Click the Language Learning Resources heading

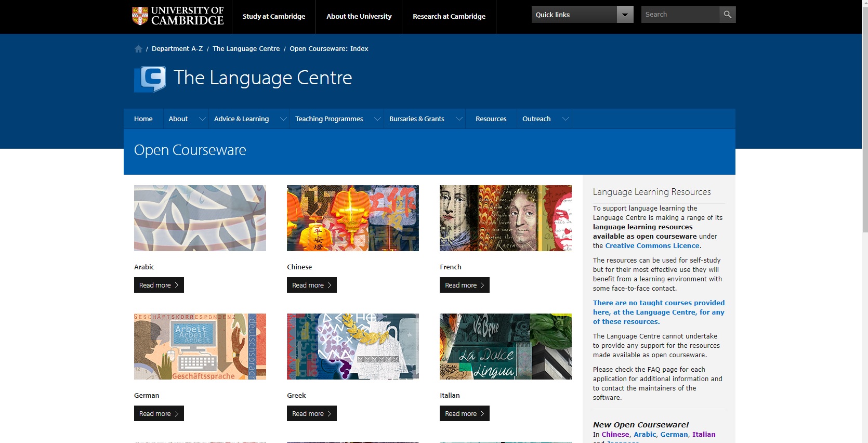pos(652,192)
